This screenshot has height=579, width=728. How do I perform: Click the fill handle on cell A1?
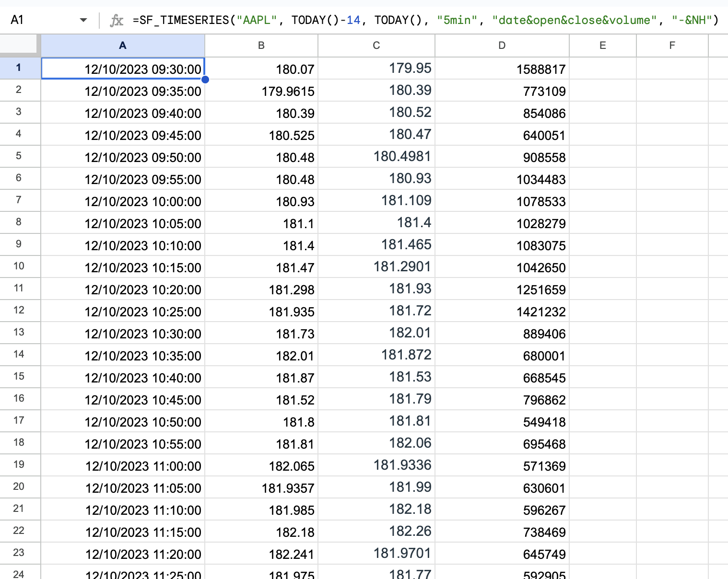[205, 80]
